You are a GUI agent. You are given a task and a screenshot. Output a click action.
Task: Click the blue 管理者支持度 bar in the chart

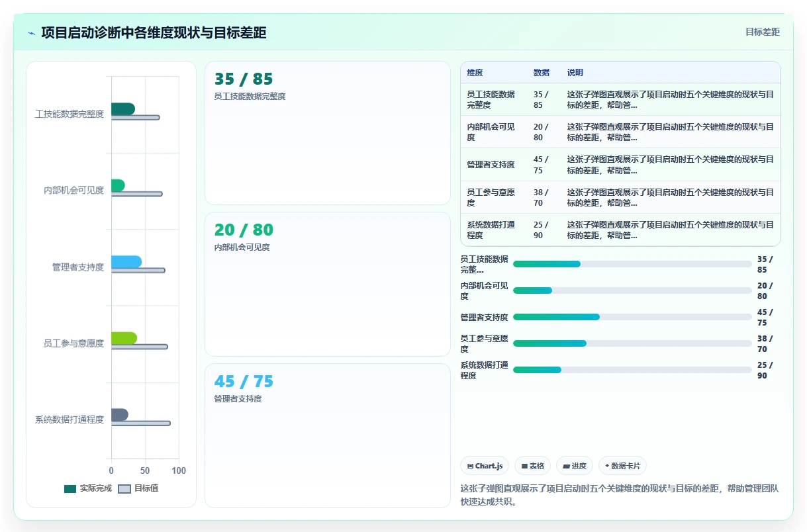126,262
